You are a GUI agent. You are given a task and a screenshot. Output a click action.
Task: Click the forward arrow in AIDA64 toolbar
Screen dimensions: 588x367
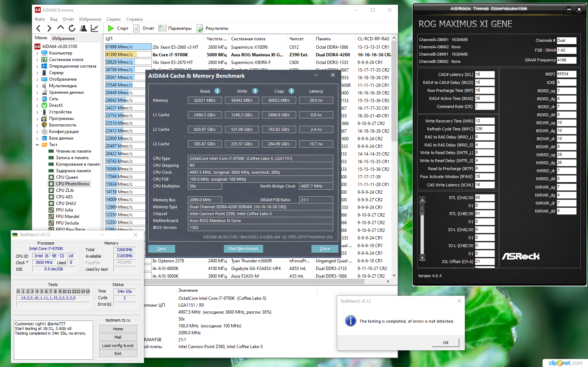pyautogui.click(x=49, y=28)
